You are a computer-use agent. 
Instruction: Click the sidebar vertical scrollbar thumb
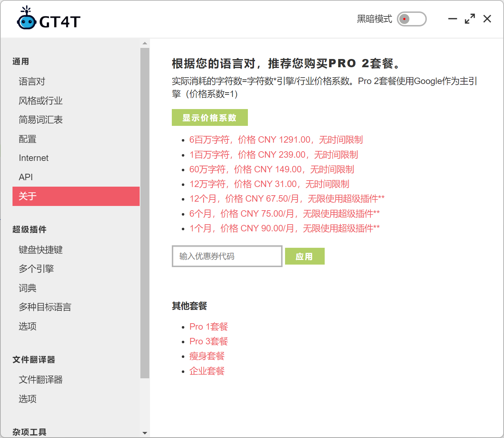(145, 213)
